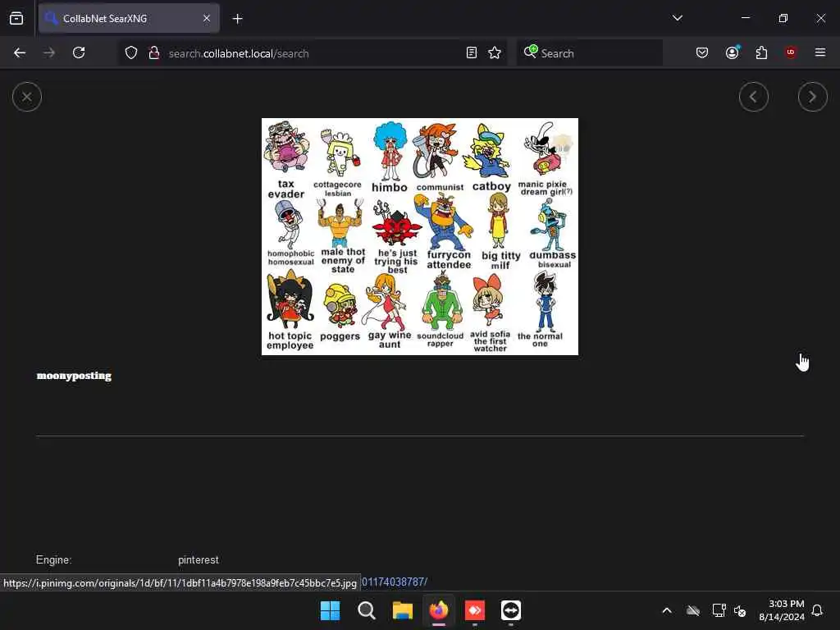The width and height of the screenshot is (840, 630).
Task: Go to the next image result
Action: tap(813, 97)
